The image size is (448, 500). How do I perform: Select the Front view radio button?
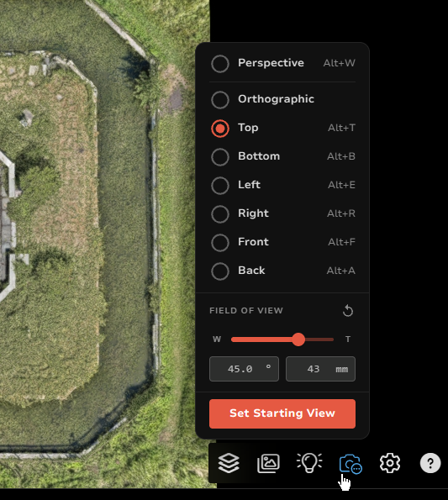coord(220,242)
